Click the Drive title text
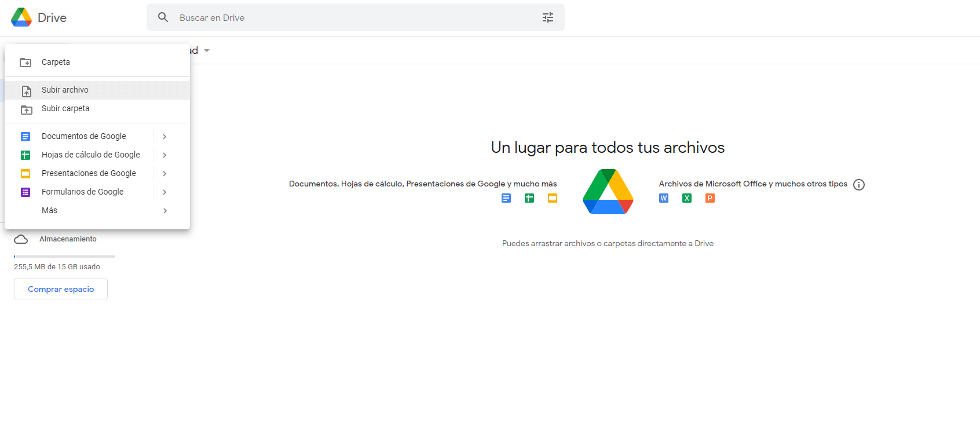 point(52,17)
